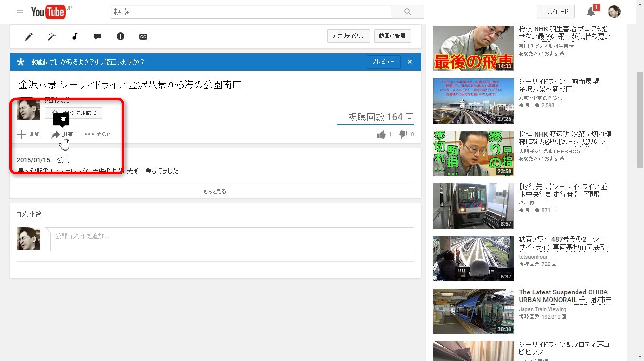Viewport: 644px width, 361px height.
Task: Click the 動画の管理 button
Action: pyautogui.click(x=392, y=36)
